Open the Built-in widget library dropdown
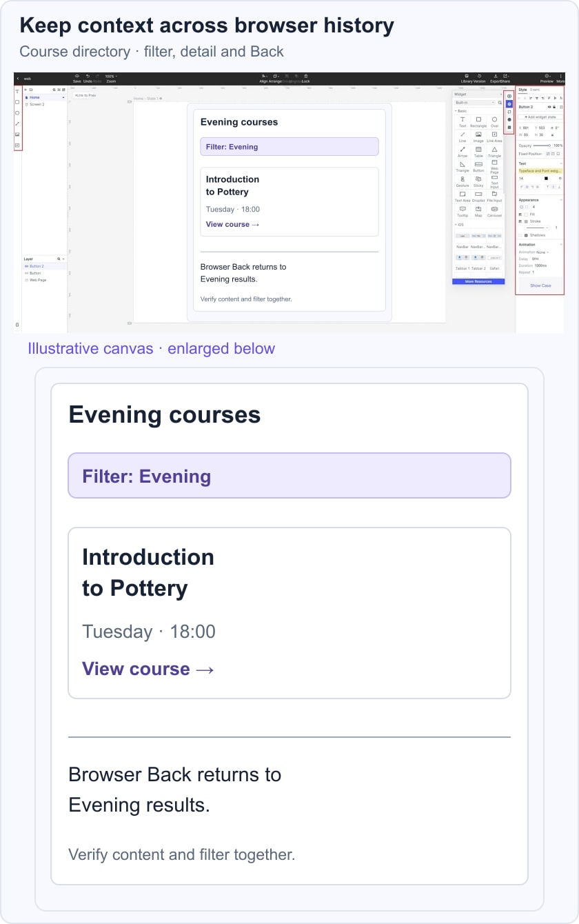 pyautogui.click(x=475, y=102)
